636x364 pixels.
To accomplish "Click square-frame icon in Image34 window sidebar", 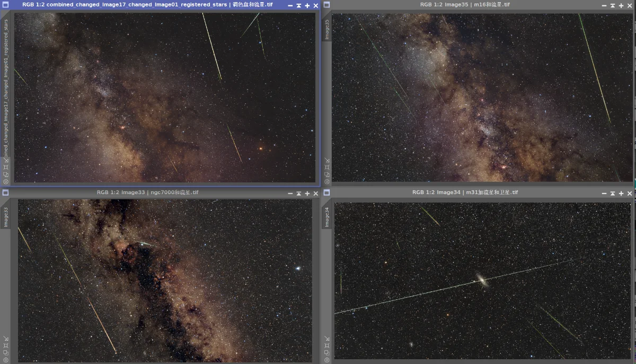I will [x=327, y=345].
